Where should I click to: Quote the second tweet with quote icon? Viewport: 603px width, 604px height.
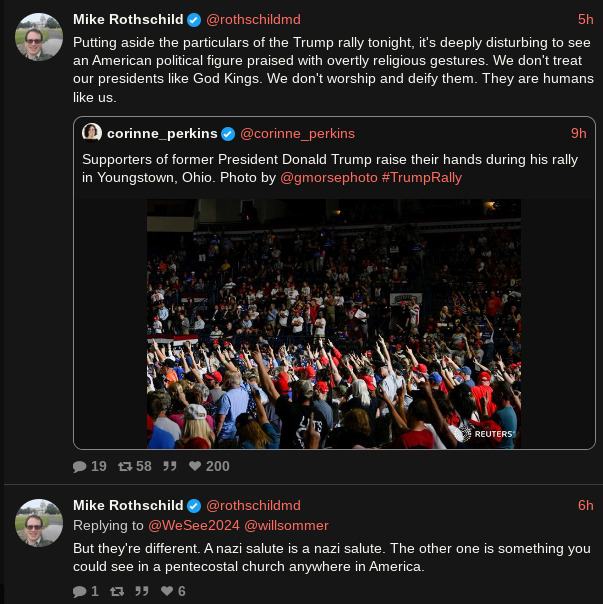tap(142, 591)
